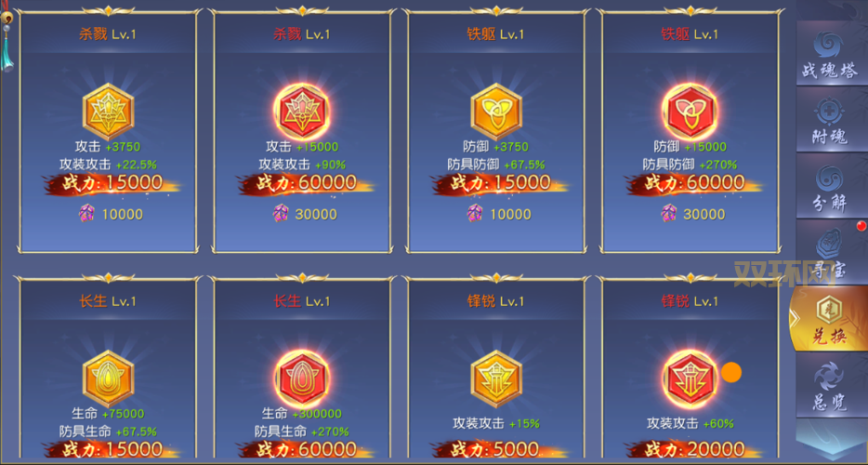The width and height of the screenshot is (868, 465).
Task: Click the orange dot beside red 锋锐 emblem
Action: [x=730, y=372]
